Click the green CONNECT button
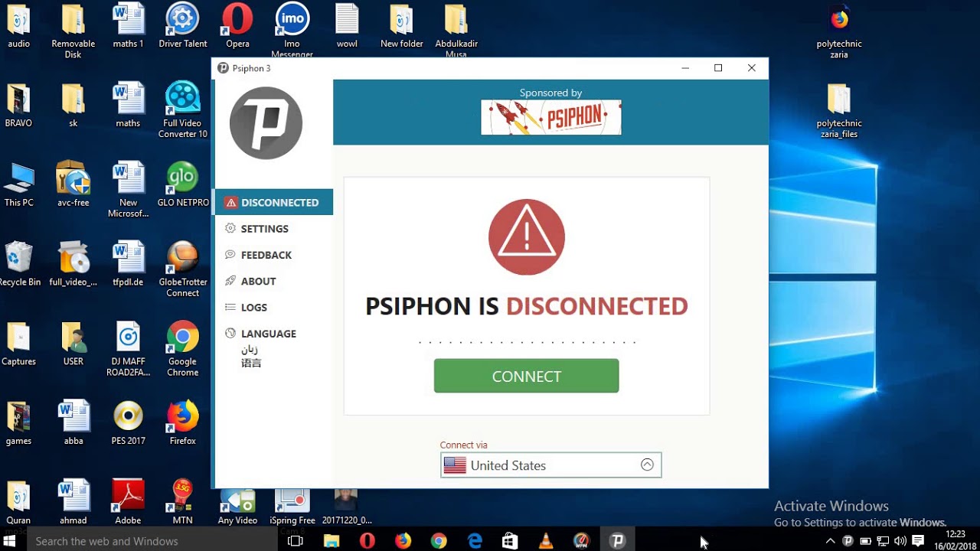 526,376
